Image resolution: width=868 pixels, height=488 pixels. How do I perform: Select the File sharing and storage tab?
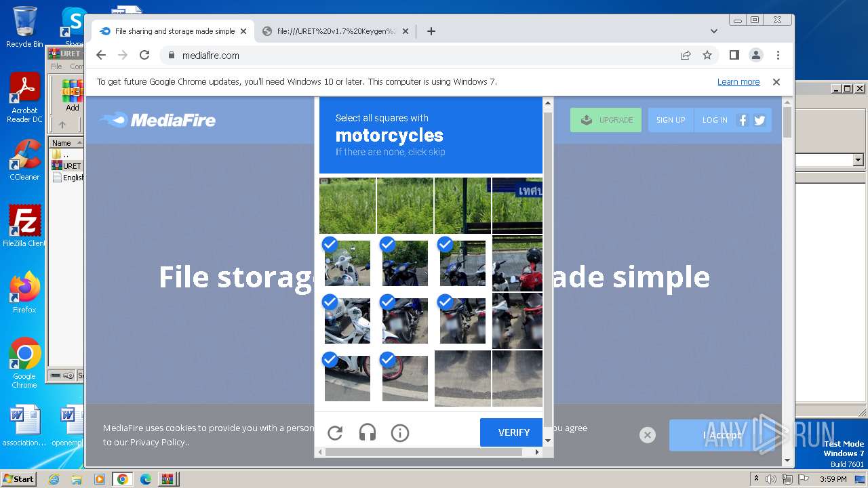coord(174,31)
